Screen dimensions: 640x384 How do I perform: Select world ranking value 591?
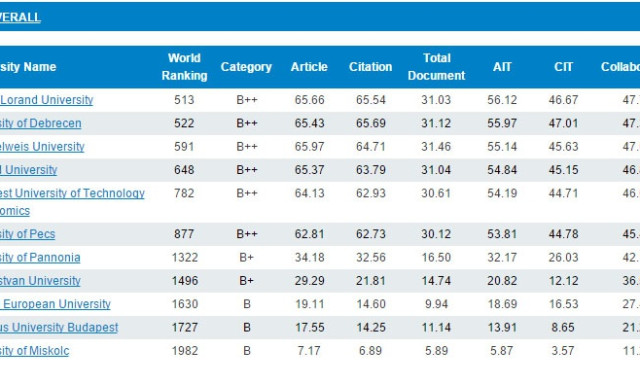coord(184,146)
